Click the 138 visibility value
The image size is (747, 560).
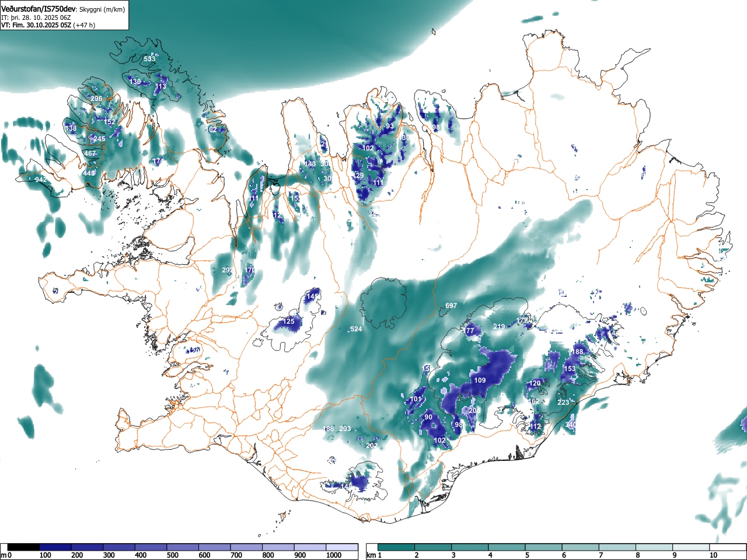[71, 128]
